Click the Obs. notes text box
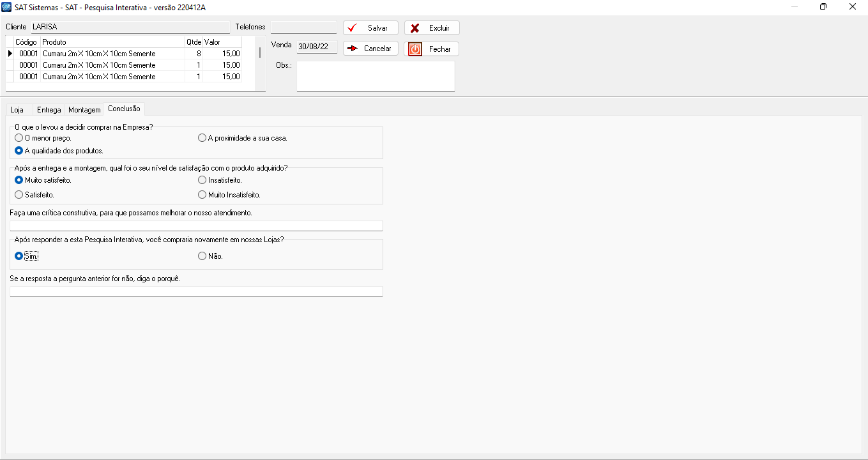This screenshot has height=460, width=868. tap(376, 77)
